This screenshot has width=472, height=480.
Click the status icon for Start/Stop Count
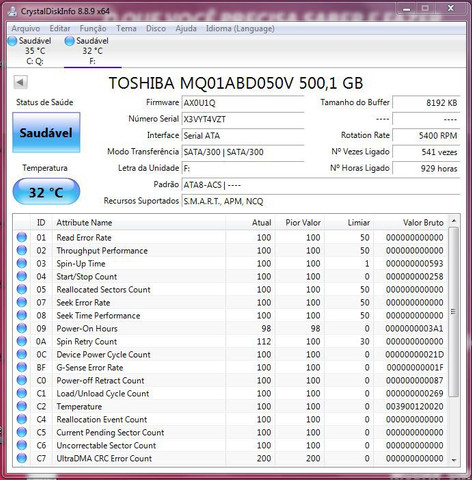click(22, 276)
